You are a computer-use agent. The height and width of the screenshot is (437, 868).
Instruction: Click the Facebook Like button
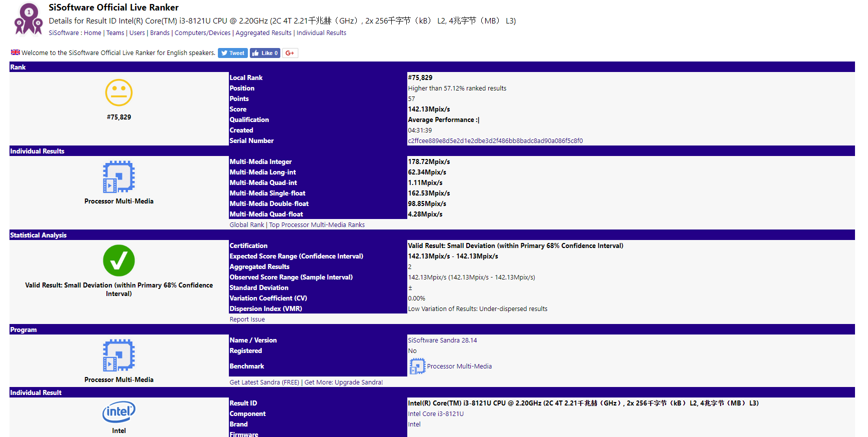pyautogui.click(x=265, y=53)
